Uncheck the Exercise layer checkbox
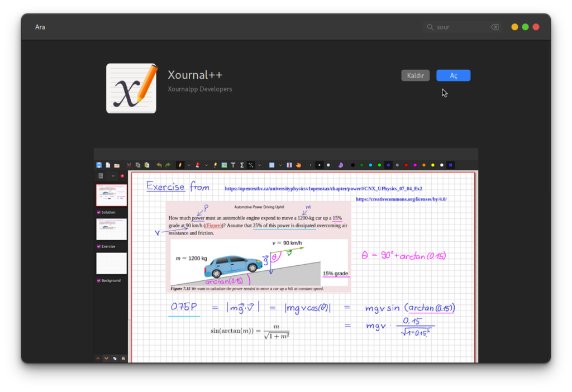 (x=98, y=246)
